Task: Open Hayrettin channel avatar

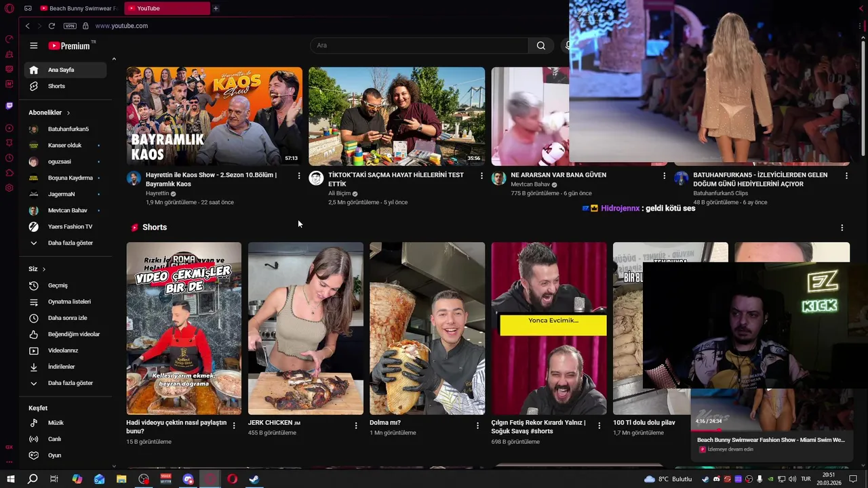Action: 134,178
